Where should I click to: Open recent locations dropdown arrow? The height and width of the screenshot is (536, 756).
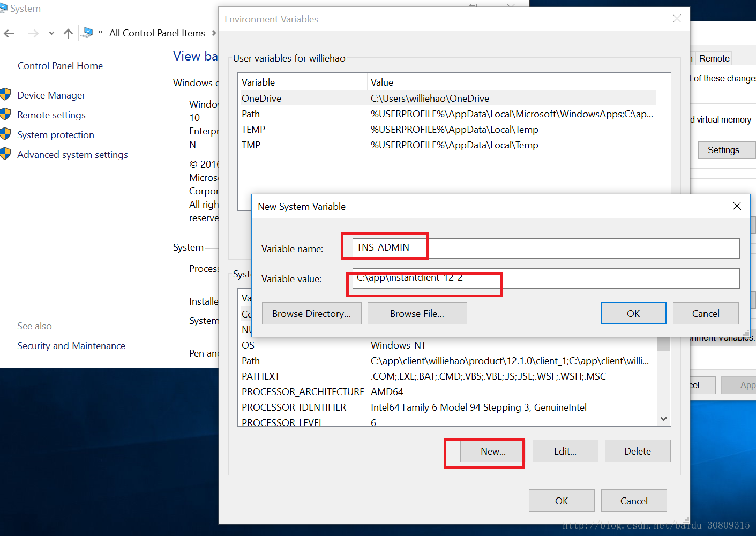pos(51,33)
